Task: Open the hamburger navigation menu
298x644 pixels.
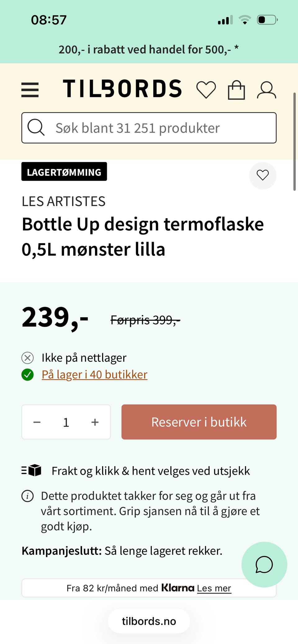Action: [30, 90]
